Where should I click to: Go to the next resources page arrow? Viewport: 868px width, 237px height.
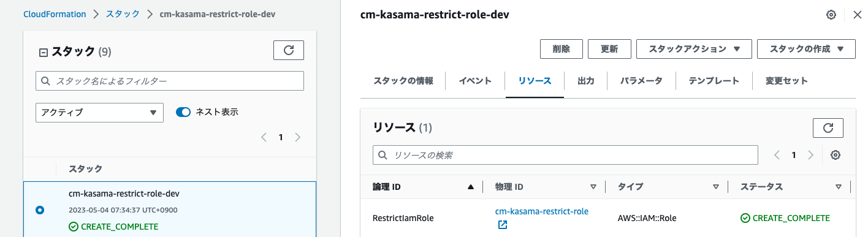[810, 155]
